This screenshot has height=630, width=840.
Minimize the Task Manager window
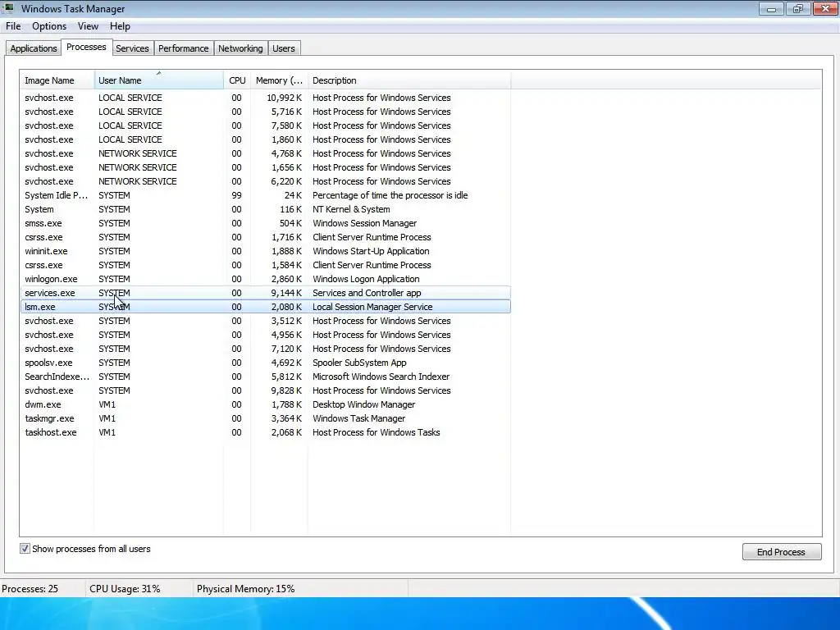pos(771,8)
